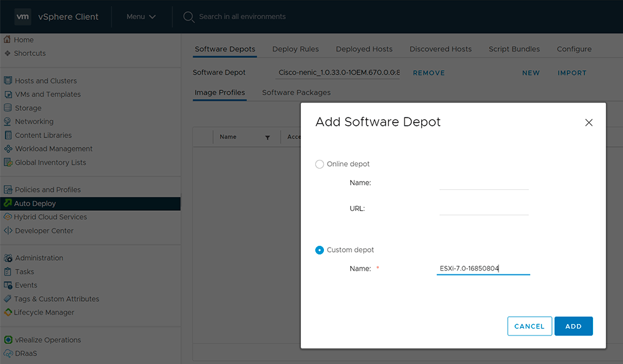Switch to the Deploy Rules tab
Viewport: 623px width, 364px height.
pyautogui.click(x=295, y=49)
